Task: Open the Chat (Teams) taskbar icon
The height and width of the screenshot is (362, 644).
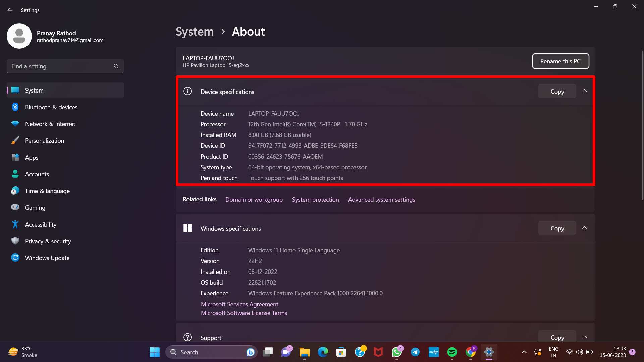Action: click(x=286, y=352)
